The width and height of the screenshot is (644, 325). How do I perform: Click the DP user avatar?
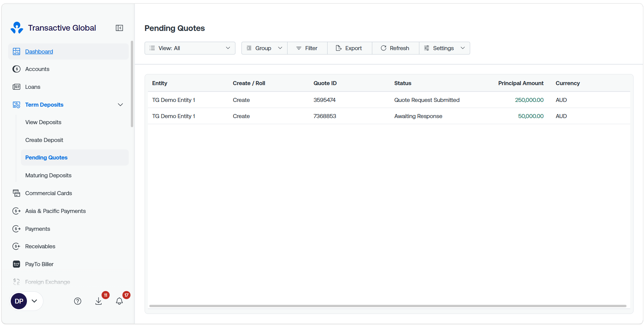(x=19, y=301)
